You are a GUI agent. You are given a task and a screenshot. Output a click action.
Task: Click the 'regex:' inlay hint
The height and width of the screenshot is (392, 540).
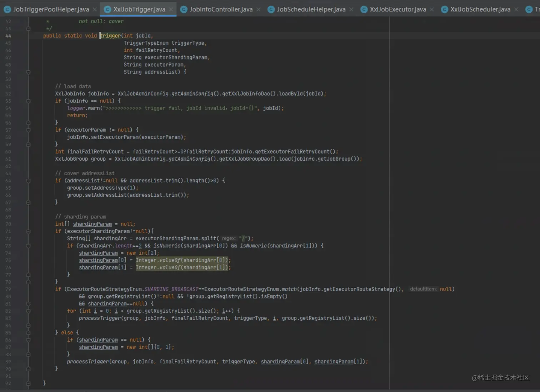tap(229, 238)
